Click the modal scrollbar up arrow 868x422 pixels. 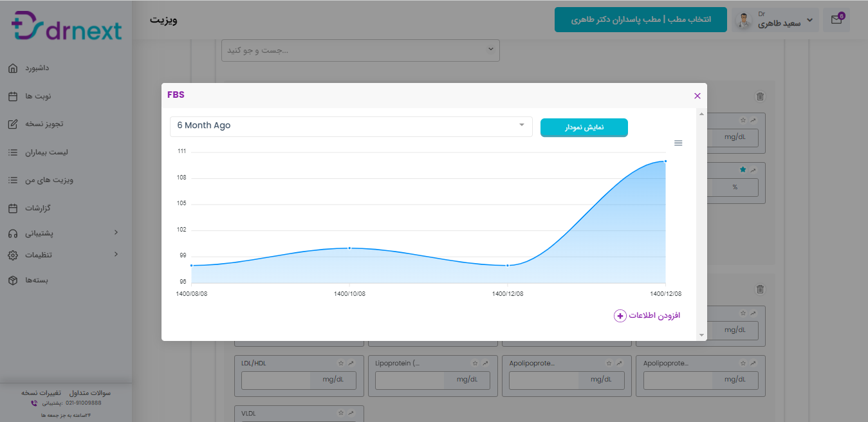coord(701,114)
